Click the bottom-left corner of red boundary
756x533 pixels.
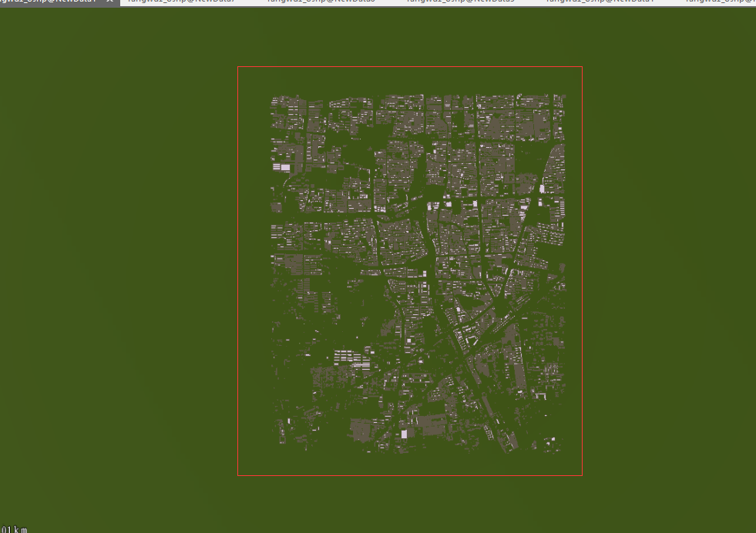[x=238, y=475]
